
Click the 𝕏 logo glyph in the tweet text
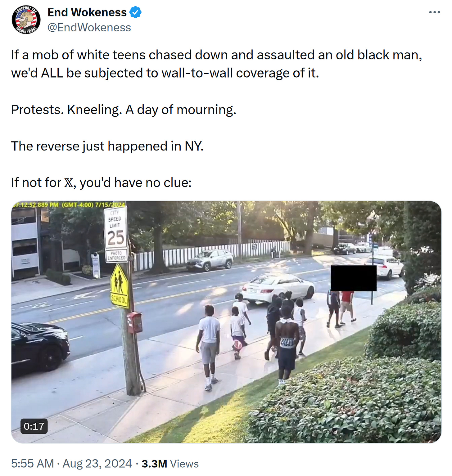tap(69, 183)
